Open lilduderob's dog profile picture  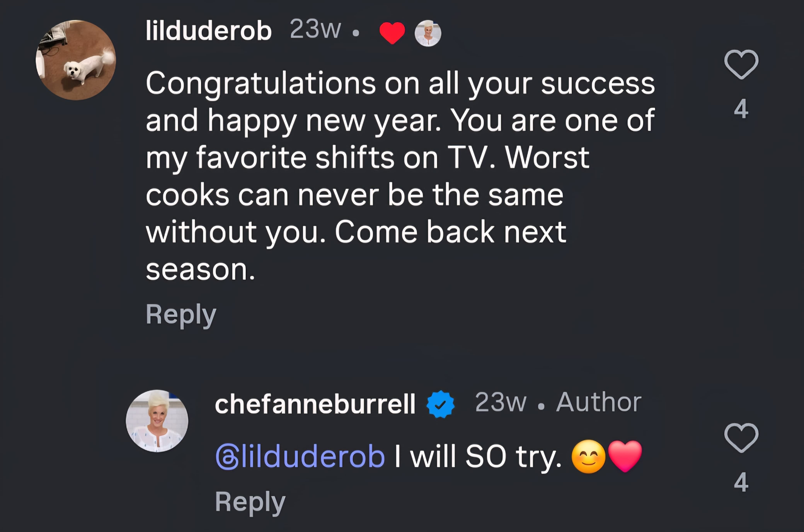[76, 60]
